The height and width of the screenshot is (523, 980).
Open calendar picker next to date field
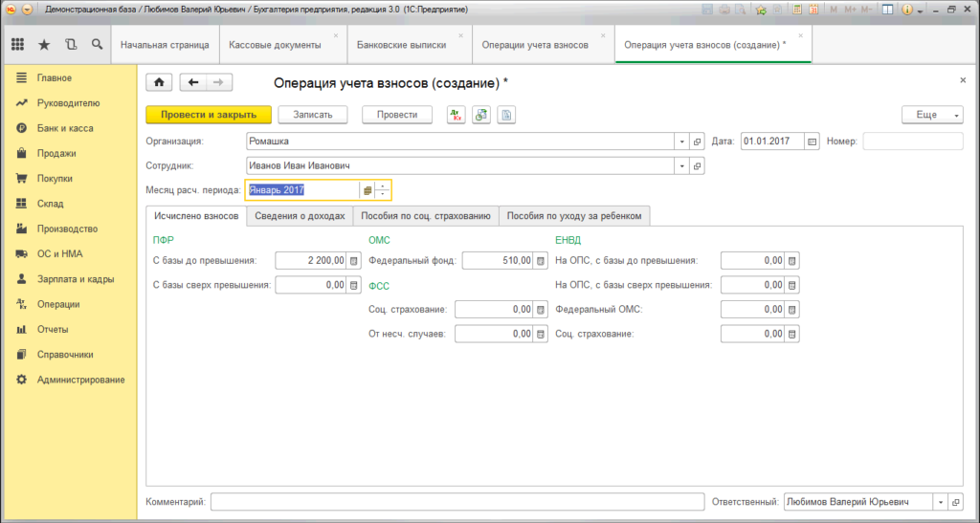[x=813, y=142]
